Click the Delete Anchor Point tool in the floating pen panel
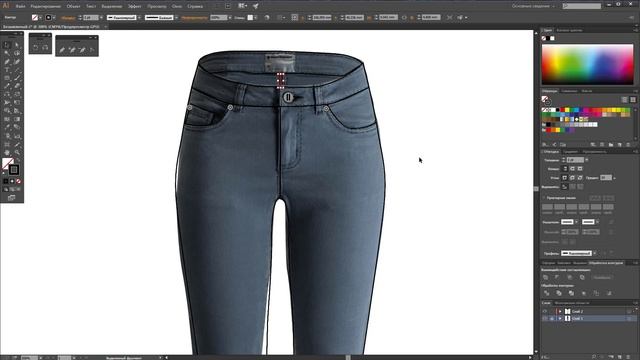Viewport: 640px width, 360px height. tap(82, 50)
